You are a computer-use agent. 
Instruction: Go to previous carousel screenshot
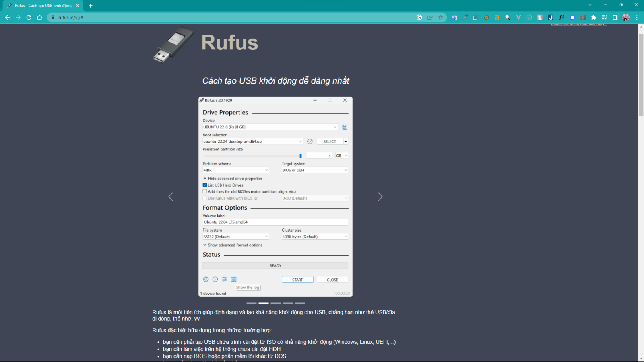tap(171, 197)
